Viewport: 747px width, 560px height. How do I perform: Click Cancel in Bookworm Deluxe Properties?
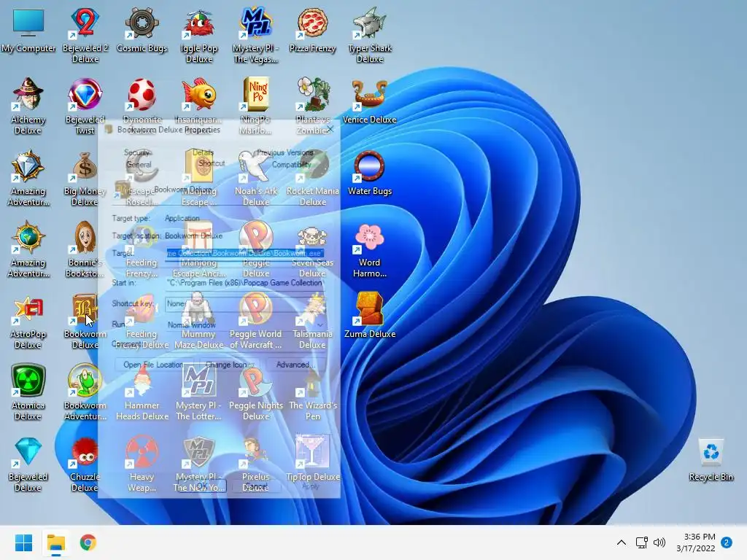tap(256, 486)
